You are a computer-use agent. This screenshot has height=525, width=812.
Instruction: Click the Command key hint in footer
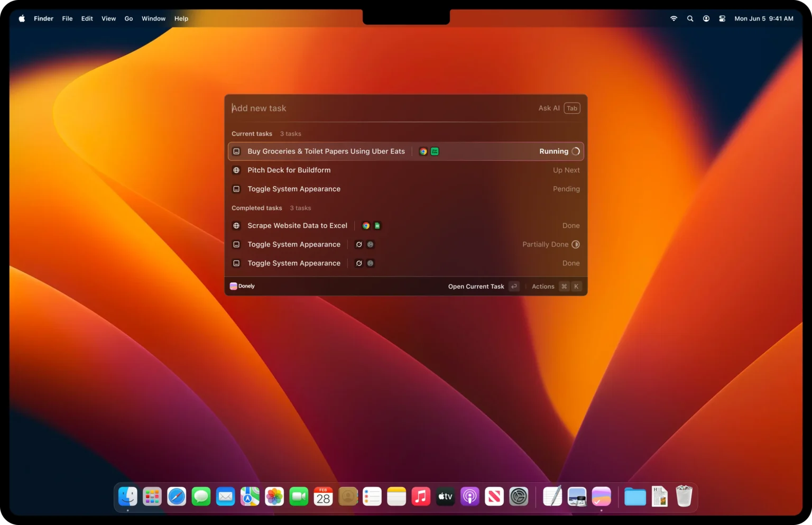tap(564, 287)
